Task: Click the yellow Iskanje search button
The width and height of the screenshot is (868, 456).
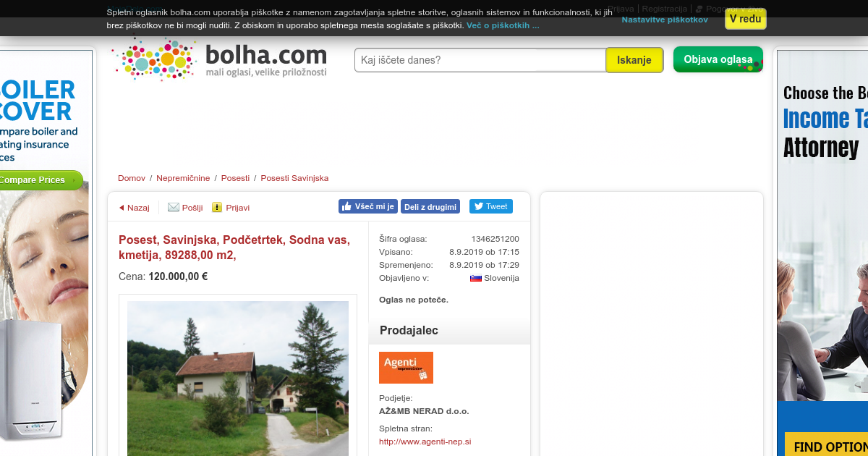Action: tap(634, 60)
